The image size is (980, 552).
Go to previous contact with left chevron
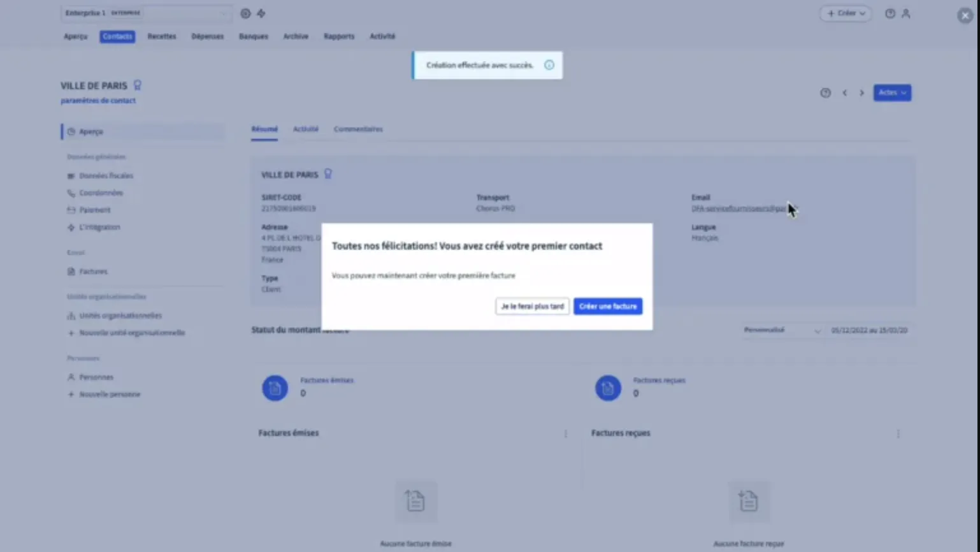tap(845, 93)
